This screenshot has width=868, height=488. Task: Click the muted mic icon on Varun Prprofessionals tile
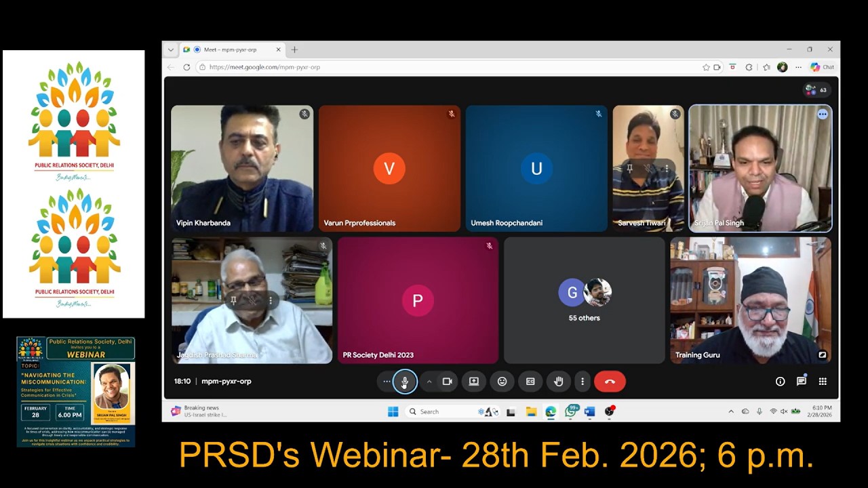coord(452,114)
